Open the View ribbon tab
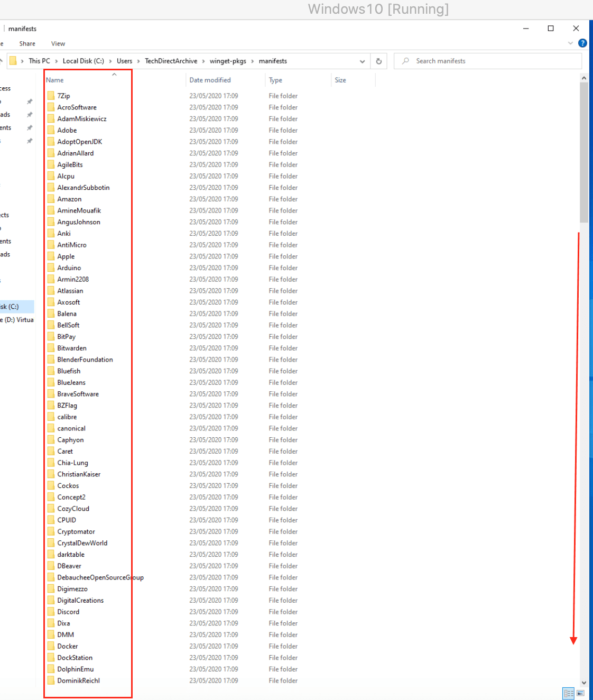 click(x=58, y=44)
